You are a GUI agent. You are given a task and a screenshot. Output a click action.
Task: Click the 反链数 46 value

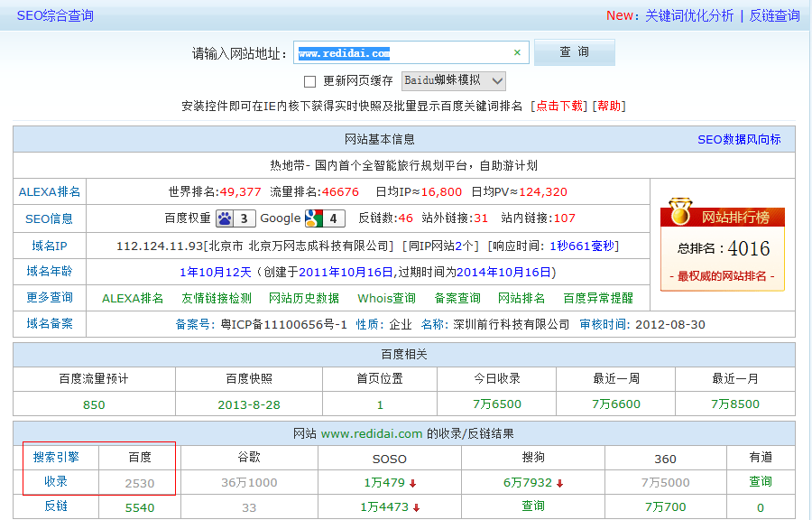[405, 218]
